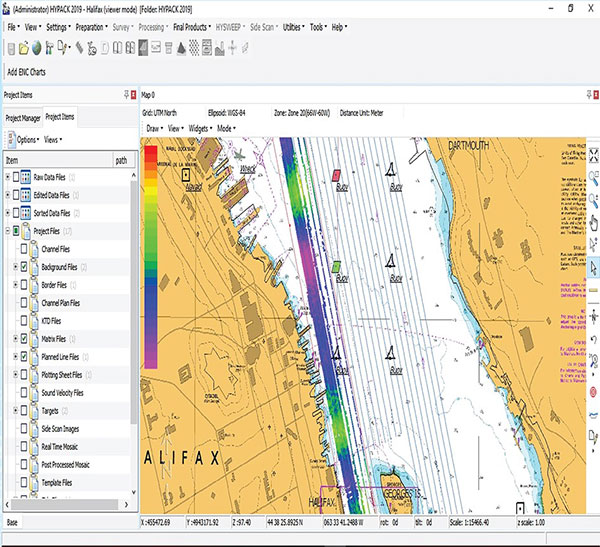This screenshot has height=547, width=600.
Task: Click the line editor ruler icon
Action: pos(80,48)
